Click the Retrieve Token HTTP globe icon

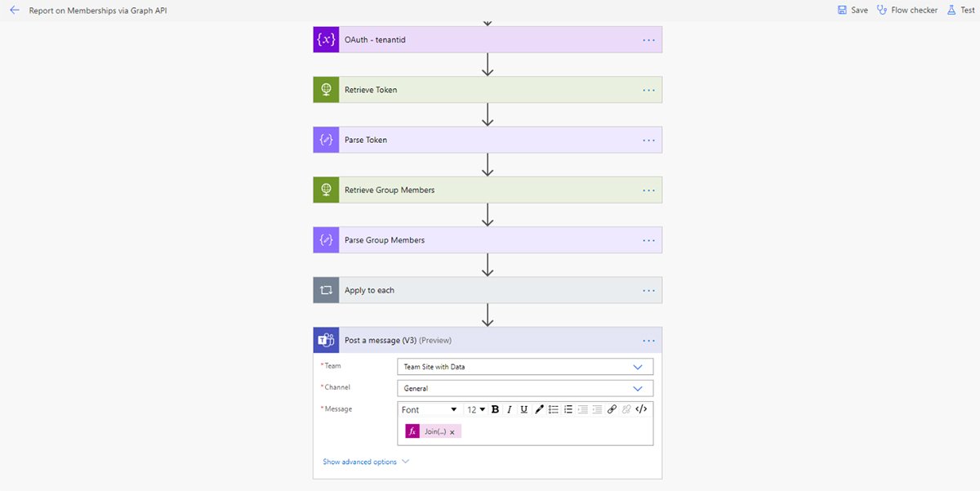click(326, 90)
